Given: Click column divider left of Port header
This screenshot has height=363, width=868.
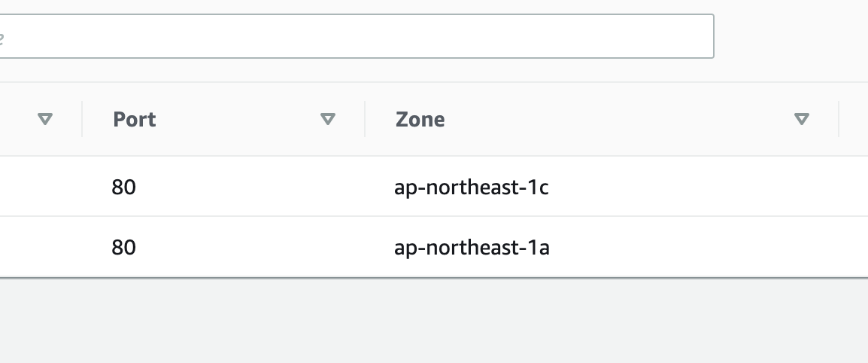Looking at the screenshot, I should (82, 118).
